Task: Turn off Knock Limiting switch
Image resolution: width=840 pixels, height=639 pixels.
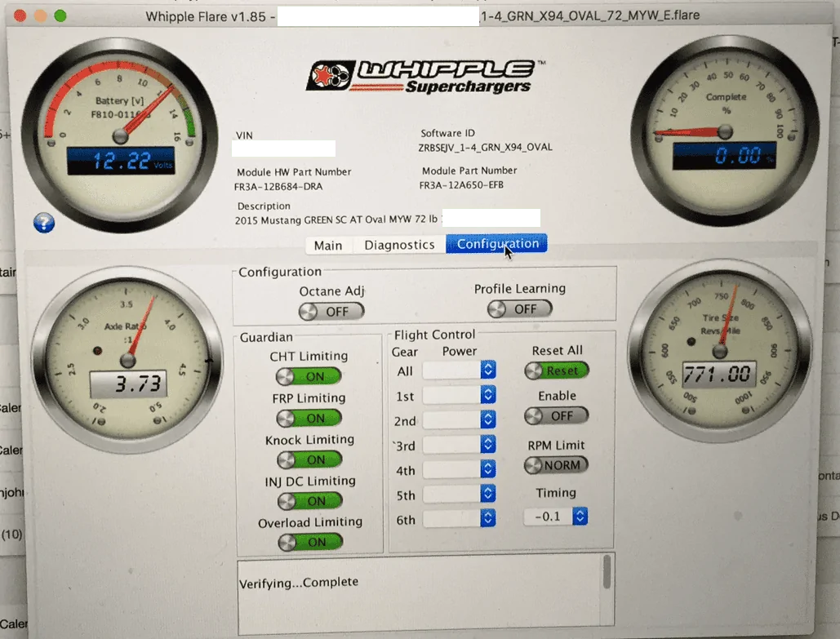Action: tap(309, 459)
